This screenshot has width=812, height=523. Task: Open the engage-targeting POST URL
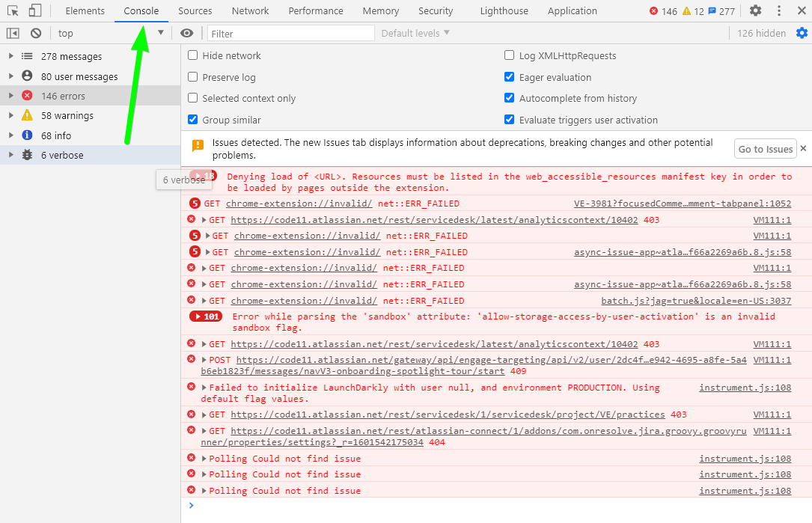[x=474, y=365]
